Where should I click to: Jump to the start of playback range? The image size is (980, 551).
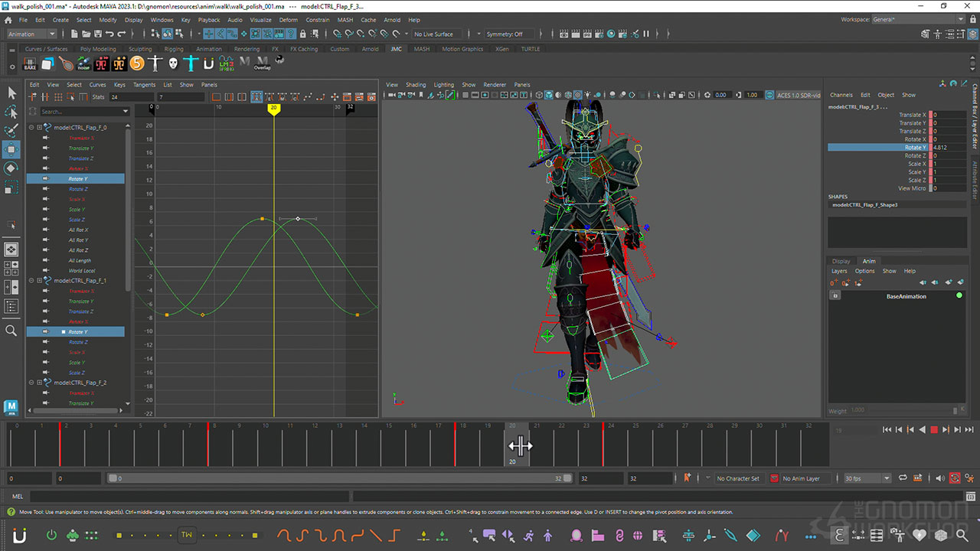[887, 430]
